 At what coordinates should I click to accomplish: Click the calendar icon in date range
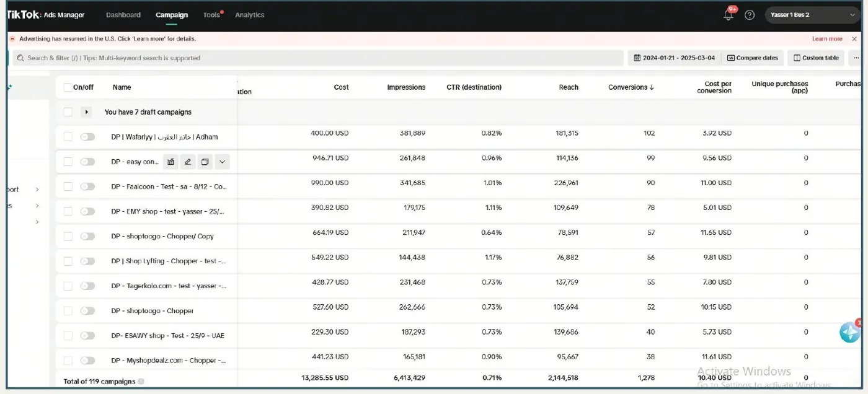click(x=637, y=58)
